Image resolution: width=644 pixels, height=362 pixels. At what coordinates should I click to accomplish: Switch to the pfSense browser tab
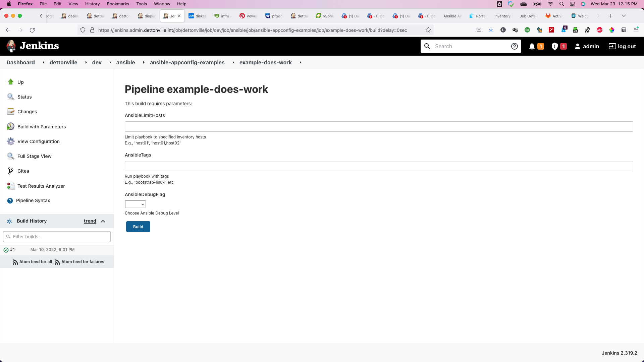[x=274, y=16]
